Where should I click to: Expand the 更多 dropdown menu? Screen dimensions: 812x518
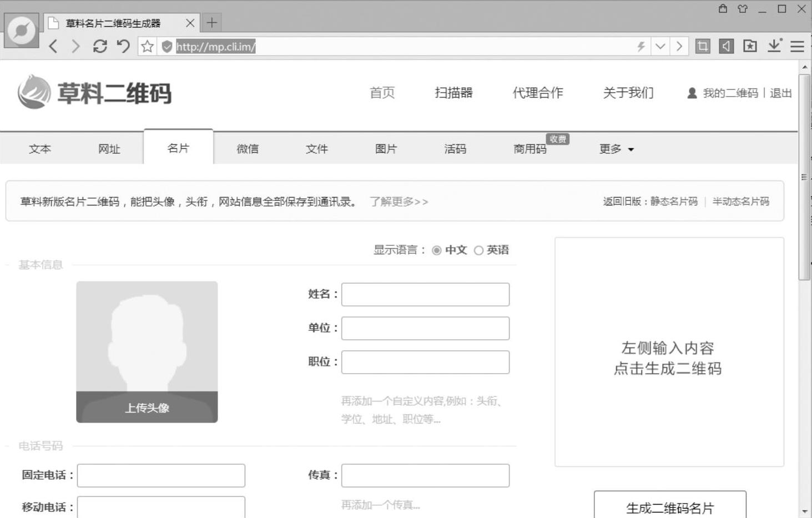click(616, 149)
